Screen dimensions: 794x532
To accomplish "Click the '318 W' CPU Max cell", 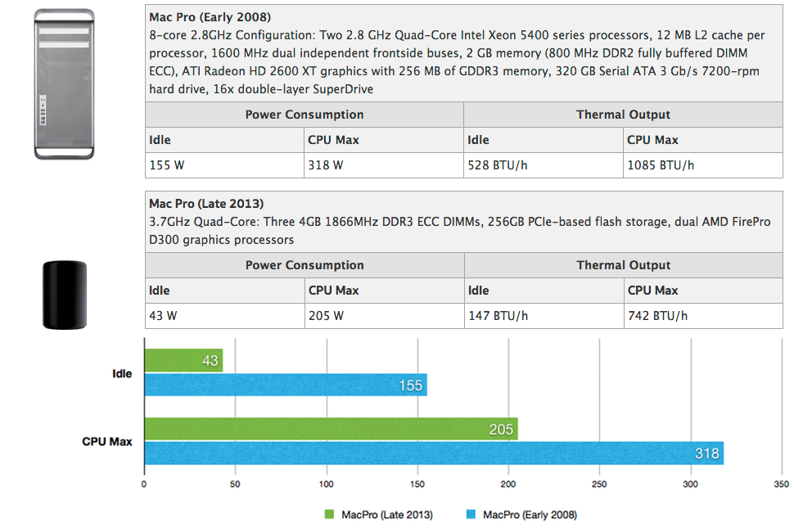I will pyautogui.click(x=383, y=165).
